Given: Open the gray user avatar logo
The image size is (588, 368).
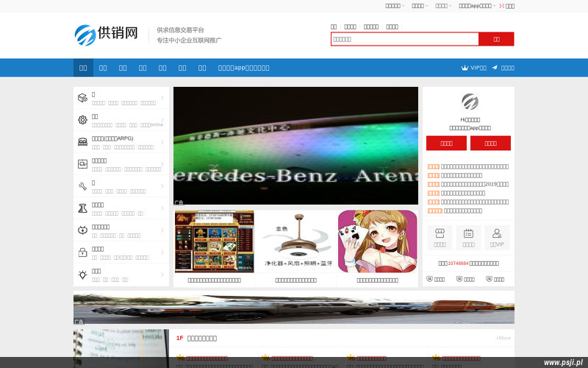Looking at the screenshot, I should pyautogui.click(x=470, y=102).
